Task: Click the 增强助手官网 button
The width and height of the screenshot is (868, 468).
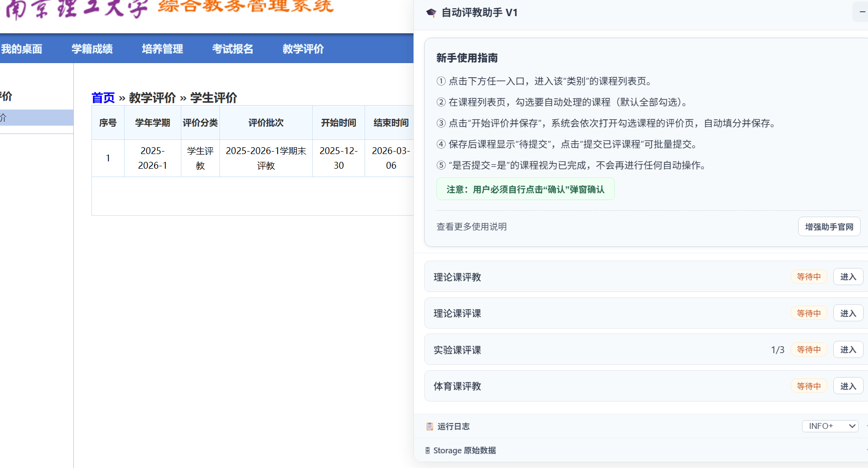Action: pos(829,227)
